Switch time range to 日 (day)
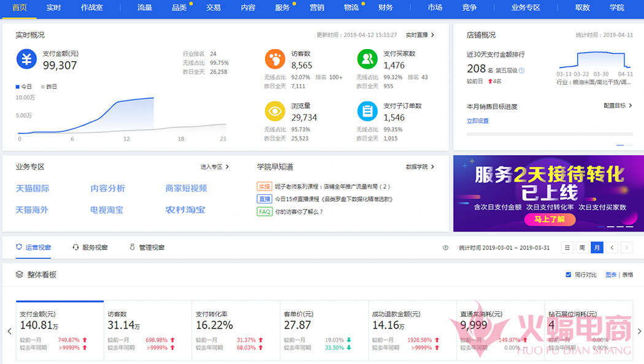 pos(567,248)
